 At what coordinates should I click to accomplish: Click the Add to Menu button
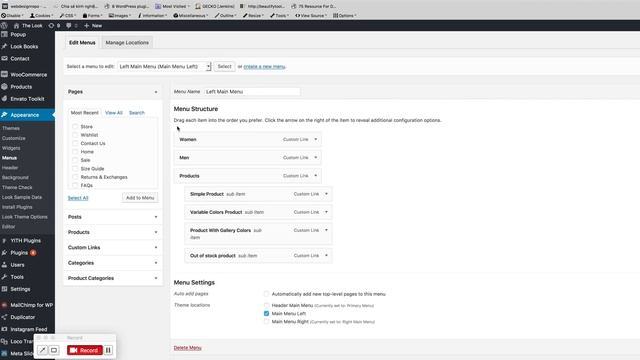click(140, 198)
